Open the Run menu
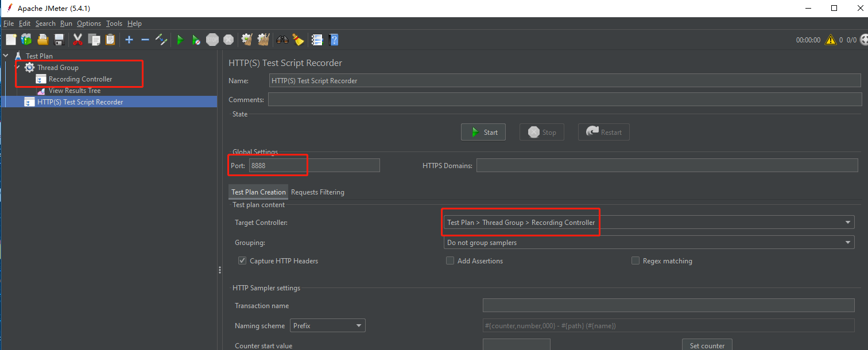The height and width of the screenshot is (350, 868). click(66, 24)
